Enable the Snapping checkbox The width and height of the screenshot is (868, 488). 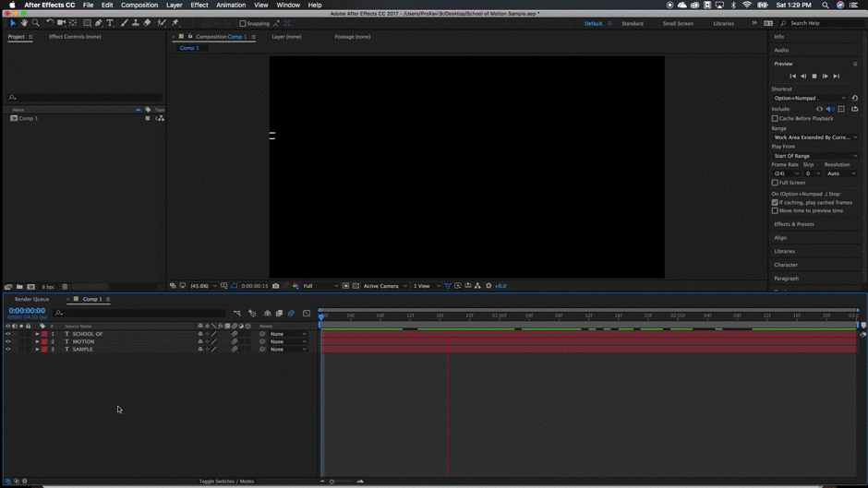coord(243,24)
